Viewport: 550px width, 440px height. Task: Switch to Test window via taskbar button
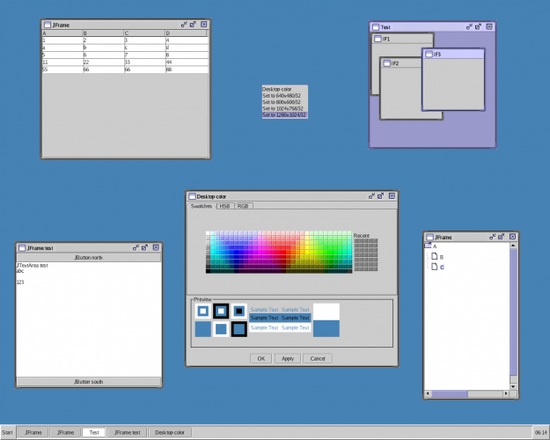click(x=94, y=432)
